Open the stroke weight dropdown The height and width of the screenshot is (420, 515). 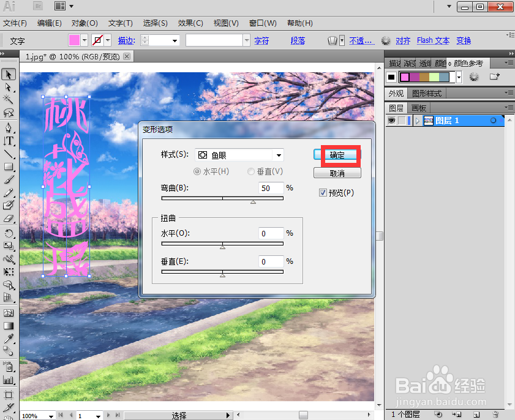pyautogui.click(x=175, y=41)
